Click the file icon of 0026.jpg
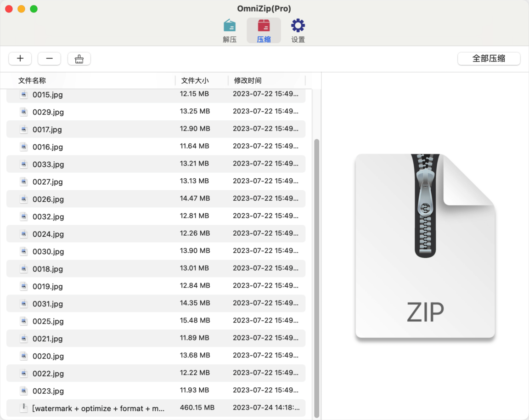The height and width of the screenshot is (420, 529). pos(23,199)
